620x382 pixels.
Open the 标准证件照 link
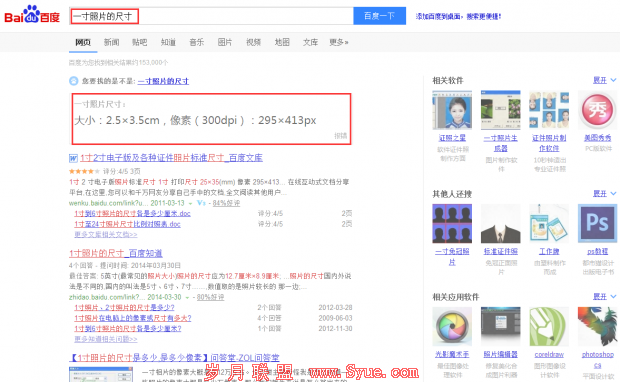501,252
